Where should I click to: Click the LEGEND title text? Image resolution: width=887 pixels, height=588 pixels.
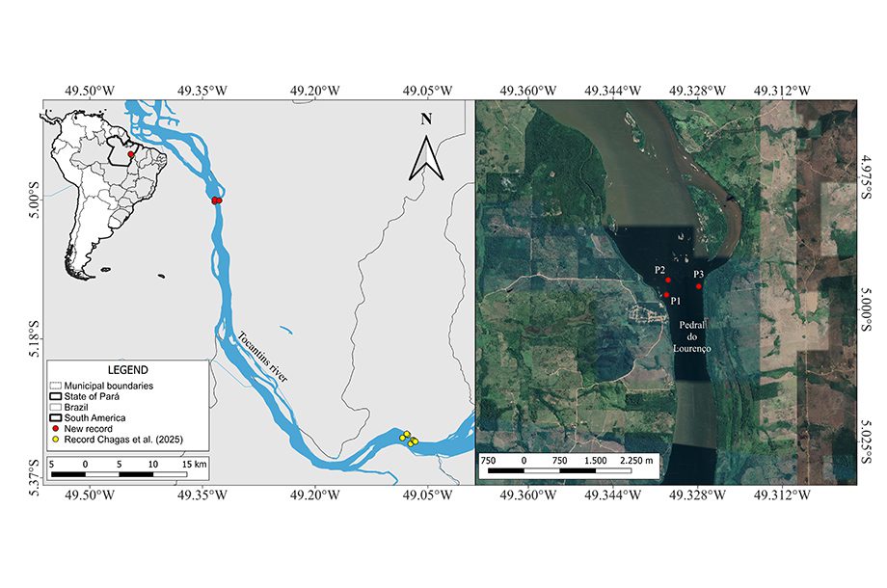click(127, 370)
